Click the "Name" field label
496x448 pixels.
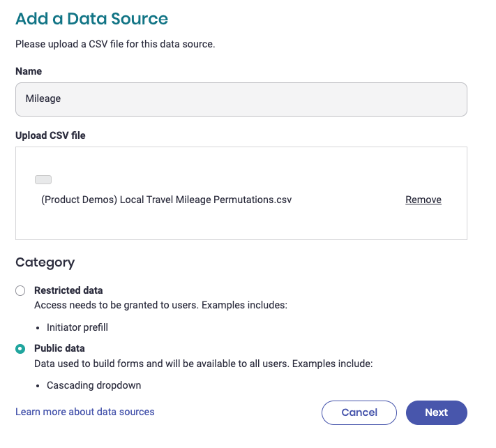click(x=29, y=71)
